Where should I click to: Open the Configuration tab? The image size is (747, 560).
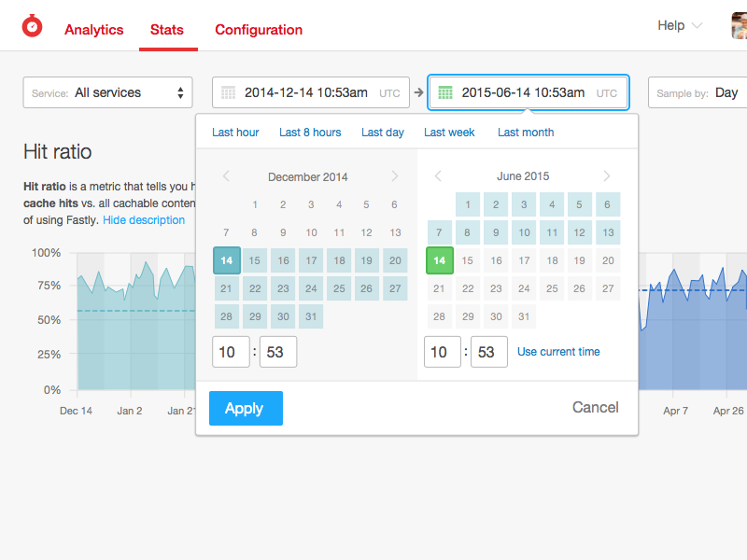(259, 30)
